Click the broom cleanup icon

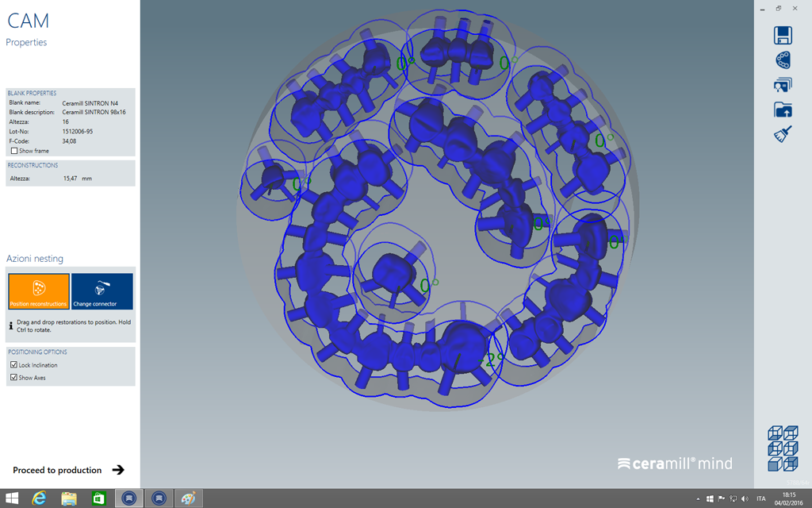(783, 135)
